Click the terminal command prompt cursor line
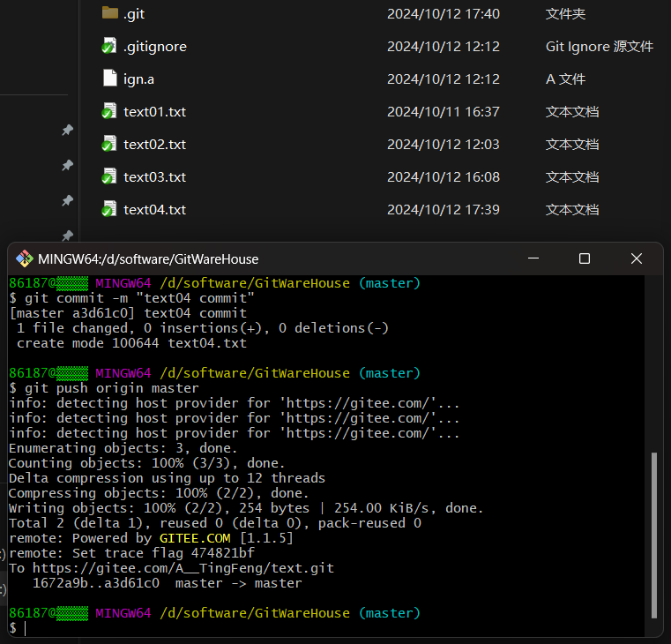This screenshot has width=671, height=644. (19, 628)
